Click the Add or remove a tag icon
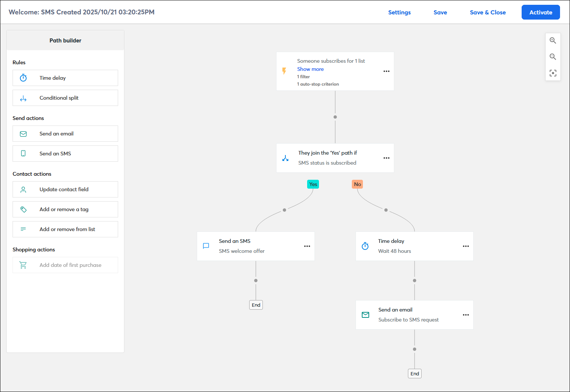Image resolution: width=570 pixels, height=392 pixels. point(23,209)
